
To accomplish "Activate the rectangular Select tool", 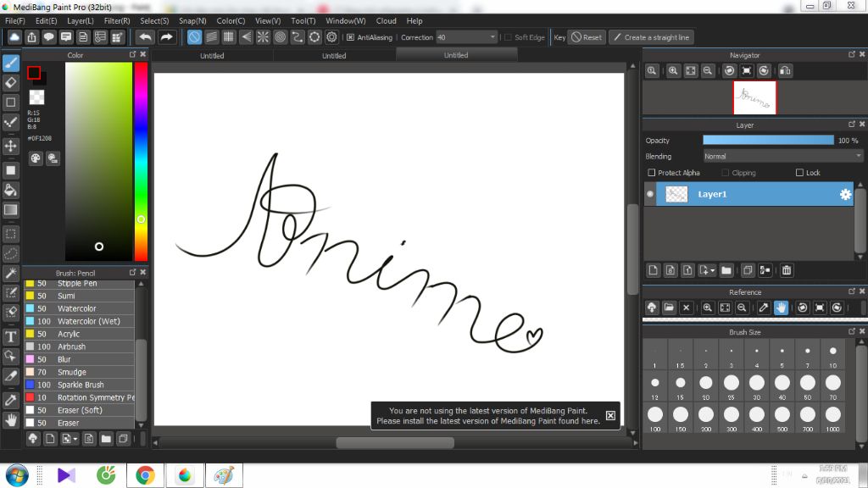I will pyautogui.click(x=10, y=234).
